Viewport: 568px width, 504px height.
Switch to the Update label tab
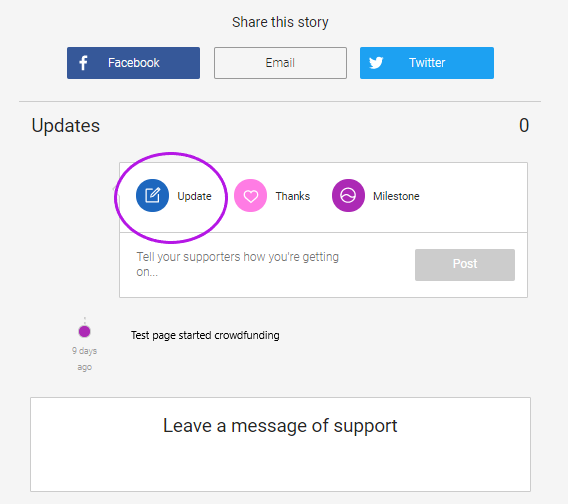194,196
